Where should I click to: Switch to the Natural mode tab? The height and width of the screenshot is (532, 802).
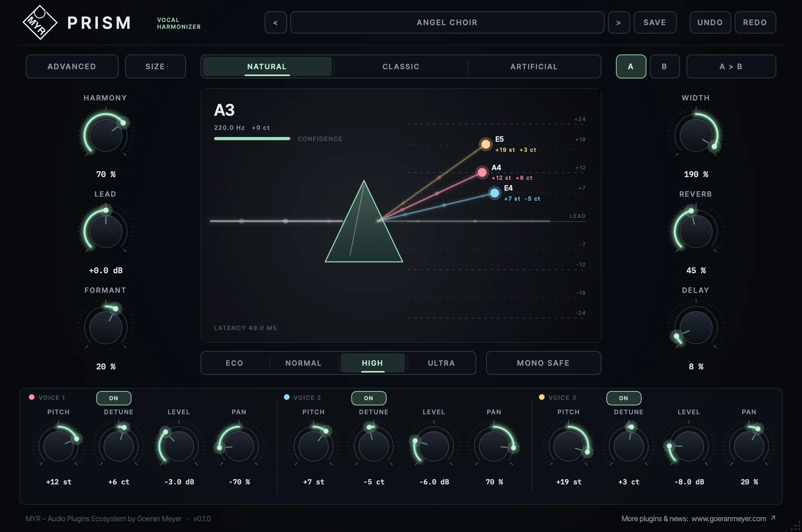point(267,66)
